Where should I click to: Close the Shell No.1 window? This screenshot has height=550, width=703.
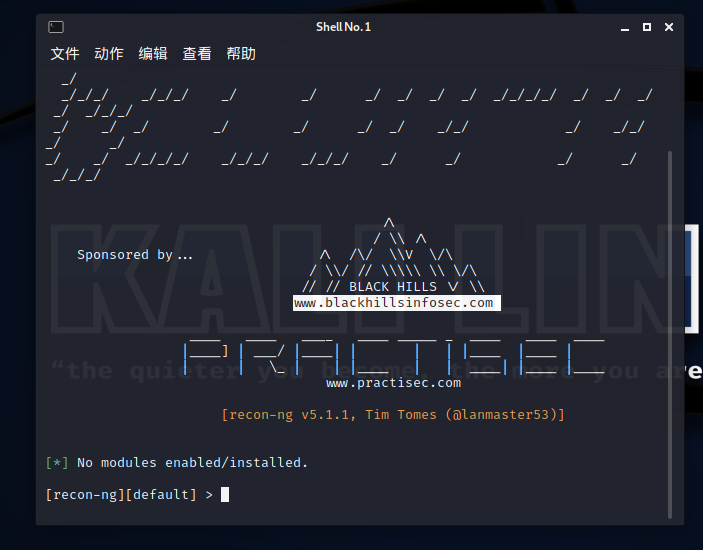(668, 27)
